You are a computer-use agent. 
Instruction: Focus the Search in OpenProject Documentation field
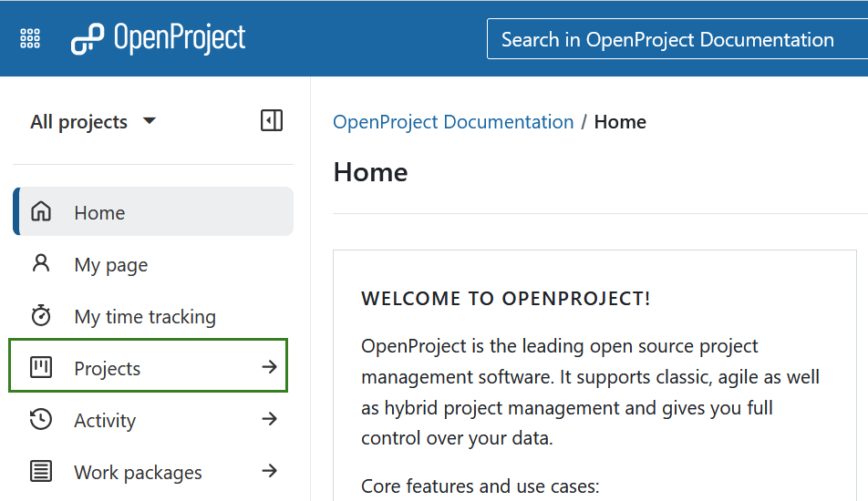675,40
